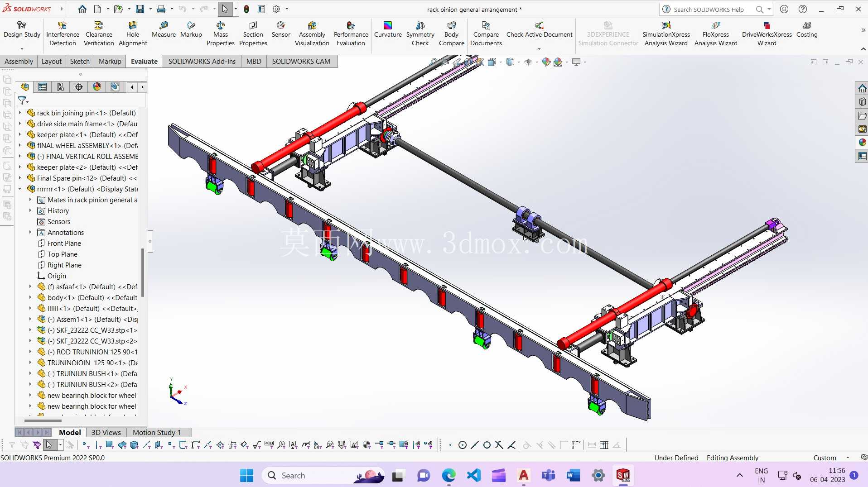868x487 pixels.
Task: Toggle the rebuild traffic light icon
Action: coord(246,9)
